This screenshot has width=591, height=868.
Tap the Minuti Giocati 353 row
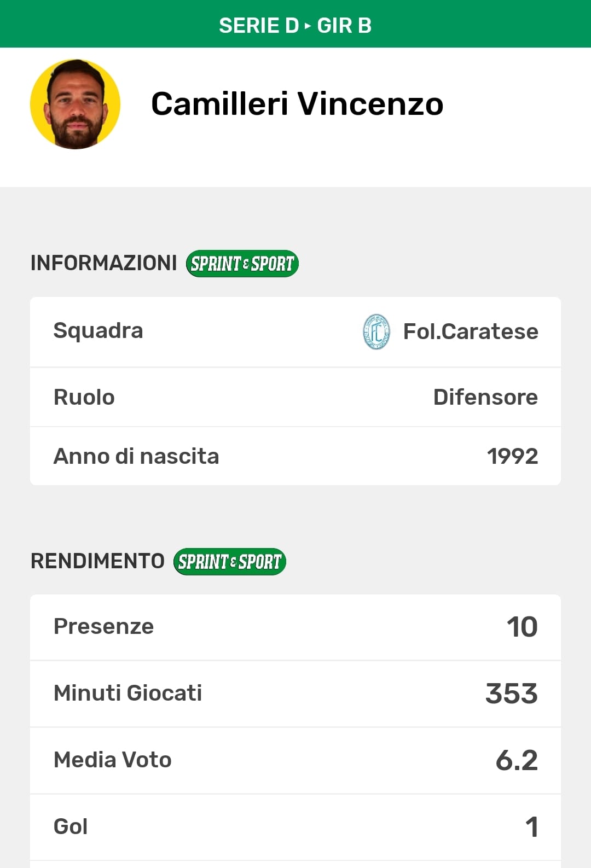click(x=296, y=694)
